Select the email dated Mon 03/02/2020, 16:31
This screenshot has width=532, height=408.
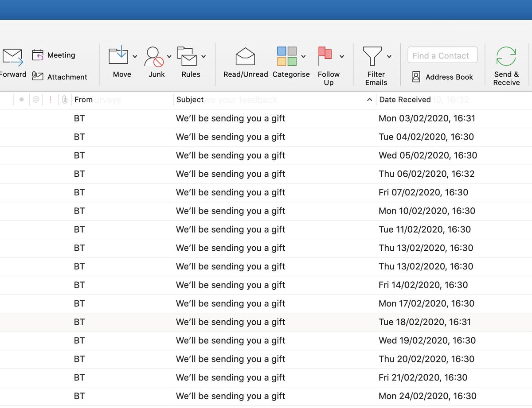pos(266,118)
